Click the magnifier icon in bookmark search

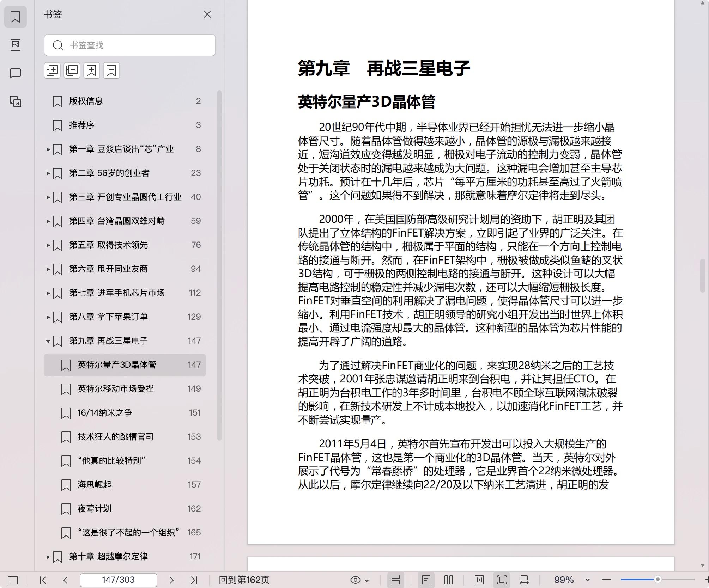(x=57, y=45)
